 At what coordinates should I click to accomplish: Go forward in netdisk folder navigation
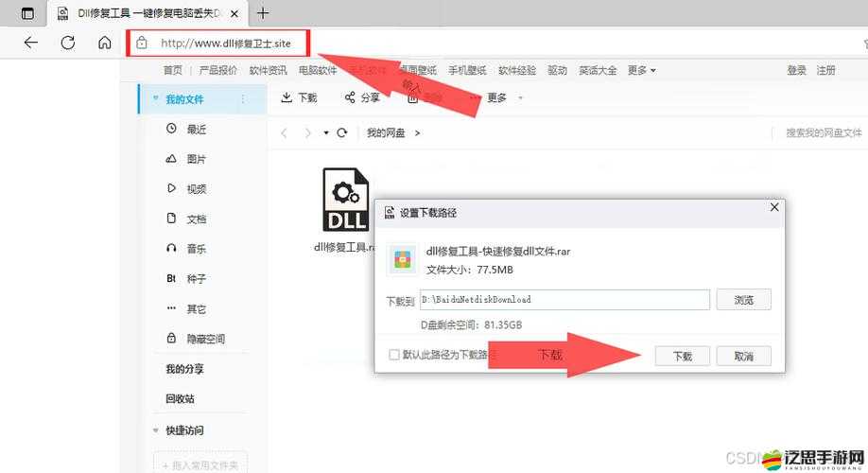307,133
